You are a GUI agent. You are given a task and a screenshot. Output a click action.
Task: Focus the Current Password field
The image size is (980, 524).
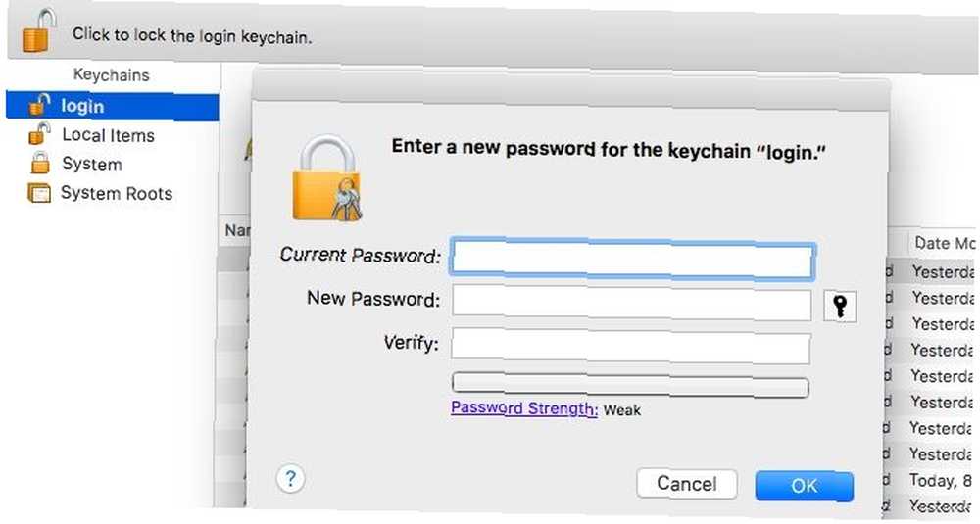[632, 259]
